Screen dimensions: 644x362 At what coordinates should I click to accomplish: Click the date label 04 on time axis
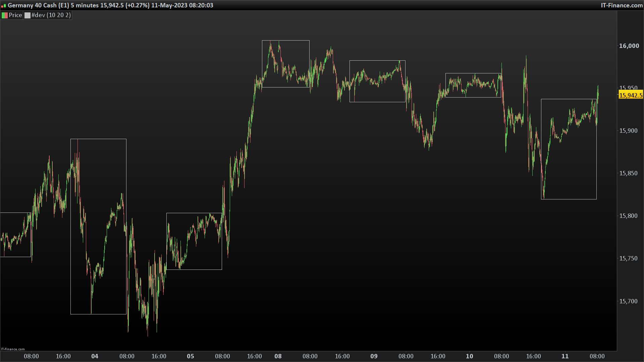(95, 356)
